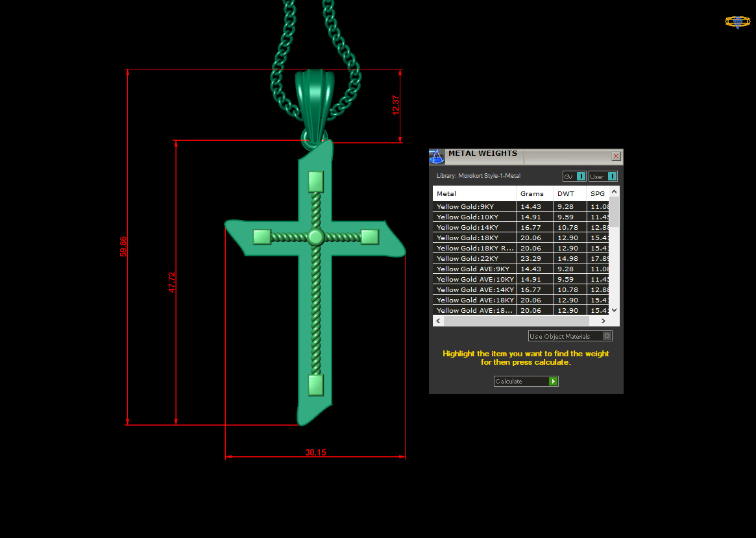756x538 pixels.
Task: Click the 12.37 bail dimension label
Action: point(396,105)
